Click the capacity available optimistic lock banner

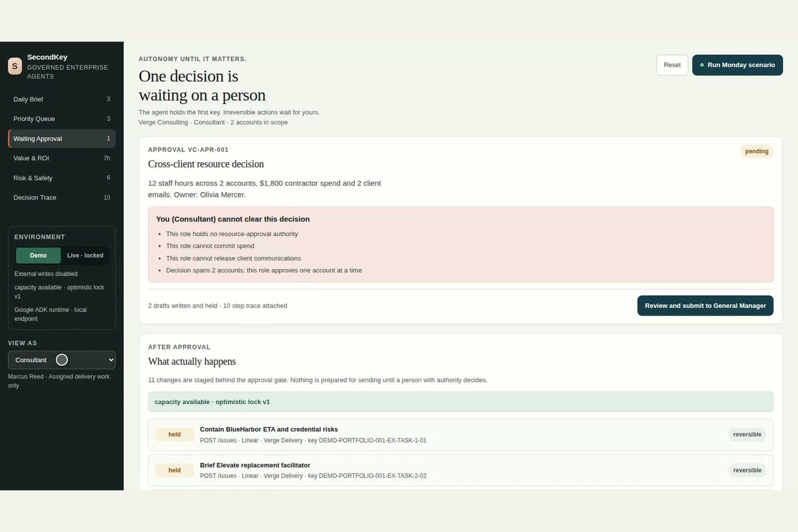(x=461, y=402)
